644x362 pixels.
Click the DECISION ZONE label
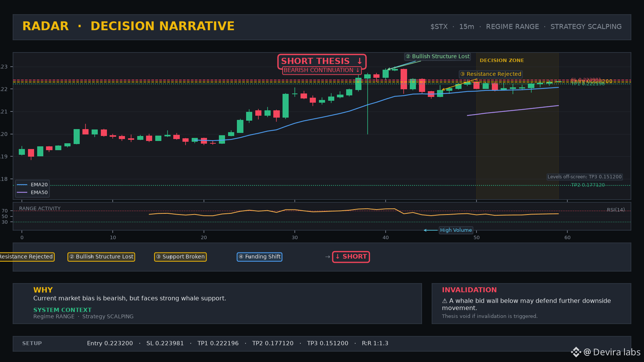[502, 61]
